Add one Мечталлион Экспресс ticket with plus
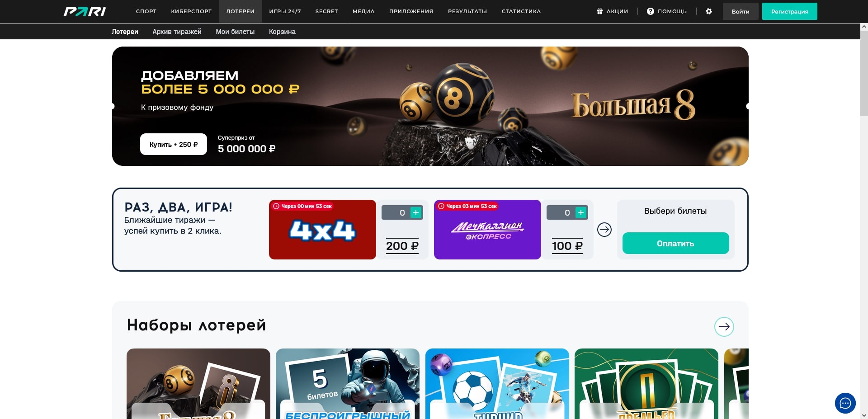The width and height of the screenshot is (868, 419). coord(580,212)
